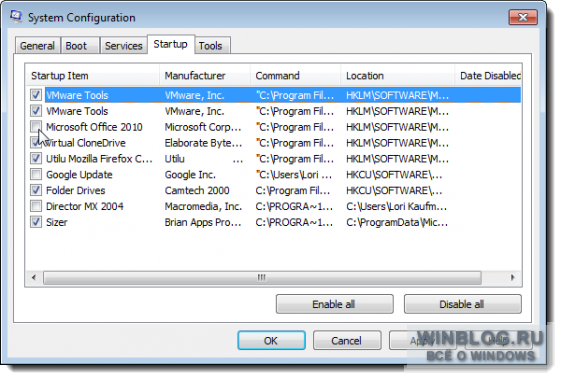561x379 pixels.
Task: Select the Startup tab
Action: [171, 44]
